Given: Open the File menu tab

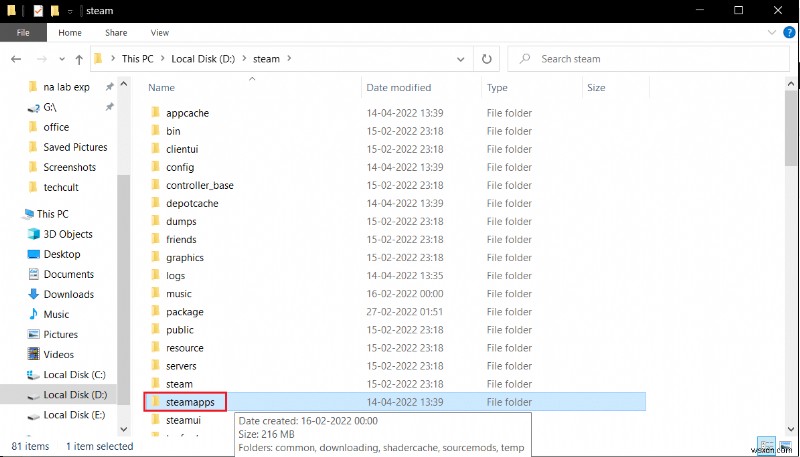Looking at the screenshot, I should point(23,33).
